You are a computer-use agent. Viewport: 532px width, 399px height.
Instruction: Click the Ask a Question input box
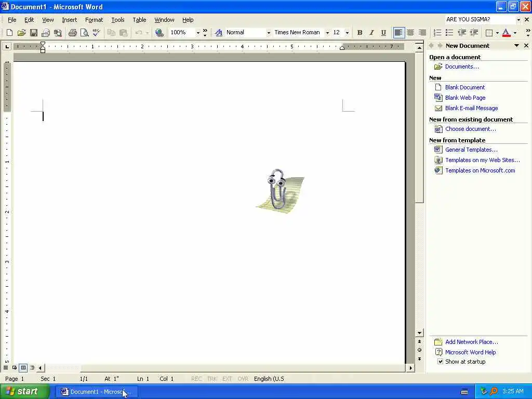tap(480, 20)
